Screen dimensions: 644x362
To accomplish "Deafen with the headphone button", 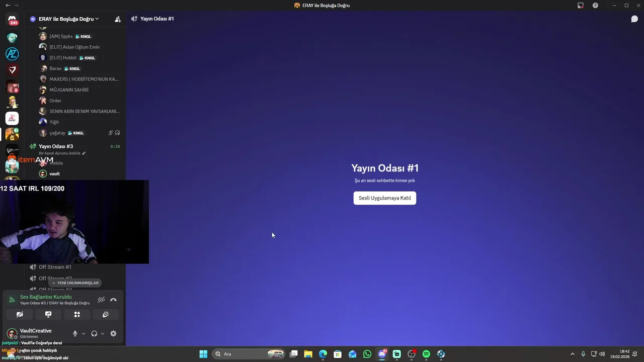I will point(94,333).
